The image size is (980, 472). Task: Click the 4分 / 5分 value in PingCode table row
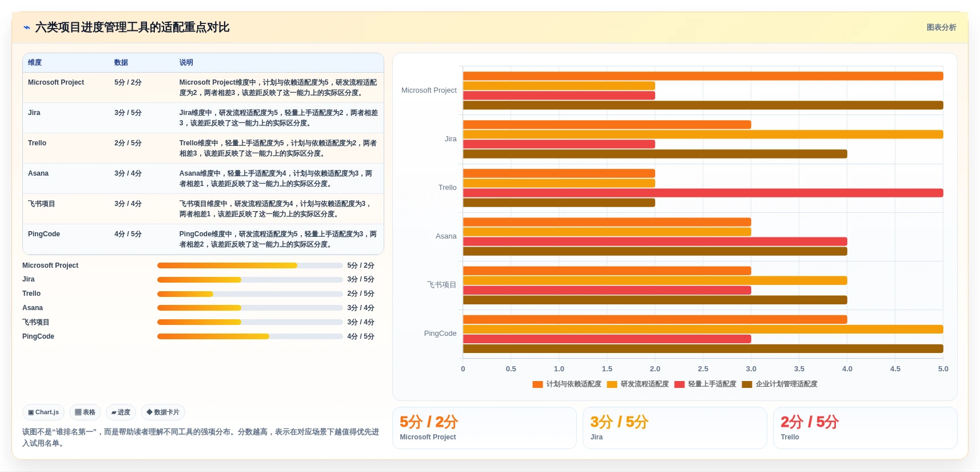click(128, 234)
